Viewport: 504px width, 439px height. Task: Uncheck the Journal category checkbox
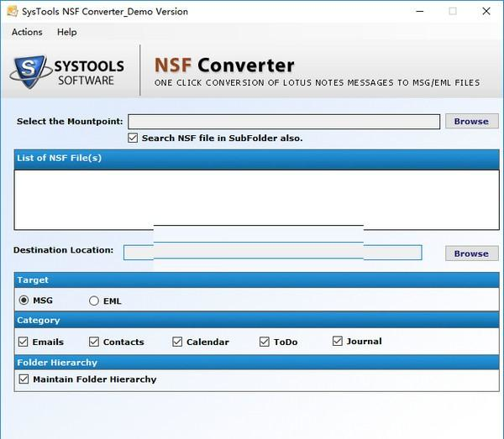point(338,341)
